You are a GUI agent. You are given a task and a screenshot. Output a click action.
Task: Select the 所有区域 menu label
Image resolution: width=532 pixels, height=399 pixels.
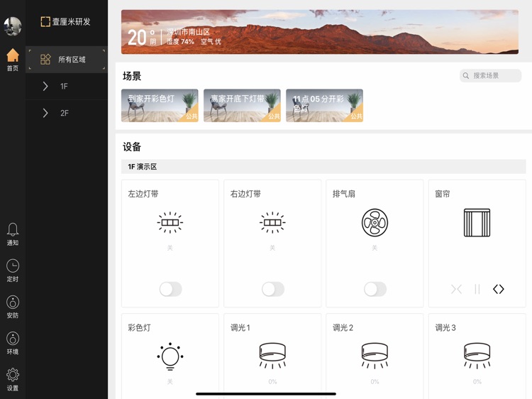[x=72, y=60]
